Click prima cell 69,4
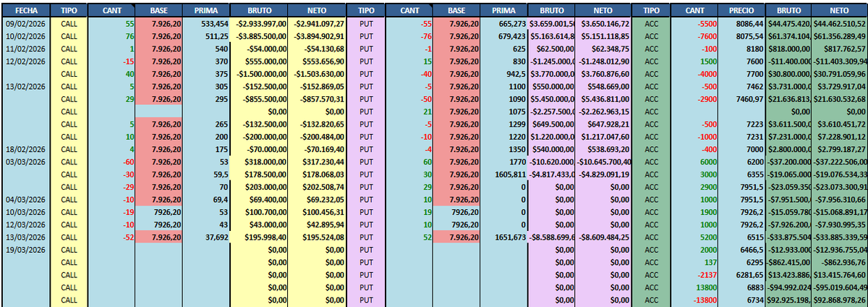Image resolution: width=868 pixels, height=307 pixels. point(205,199)
